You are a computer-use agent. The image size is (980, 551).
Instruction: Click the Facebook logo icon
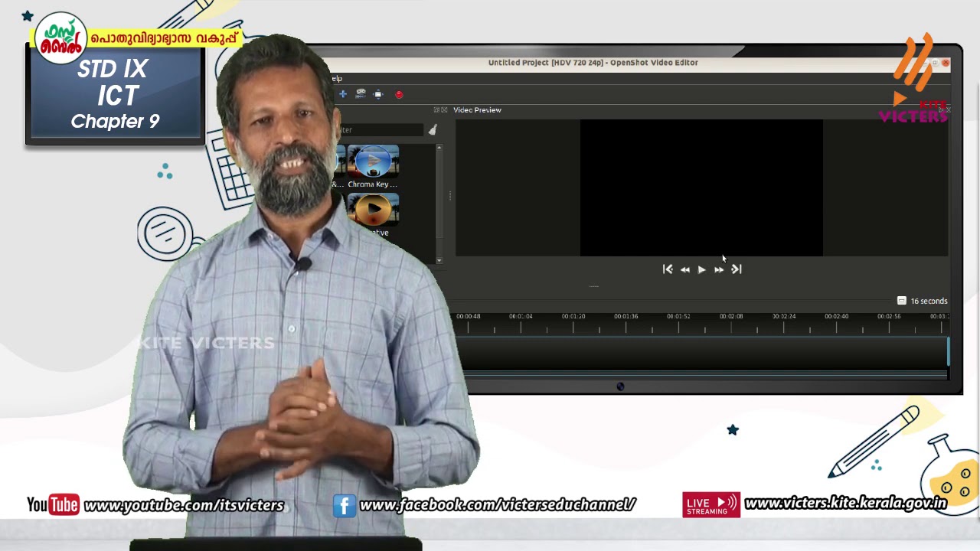[345, 505]
